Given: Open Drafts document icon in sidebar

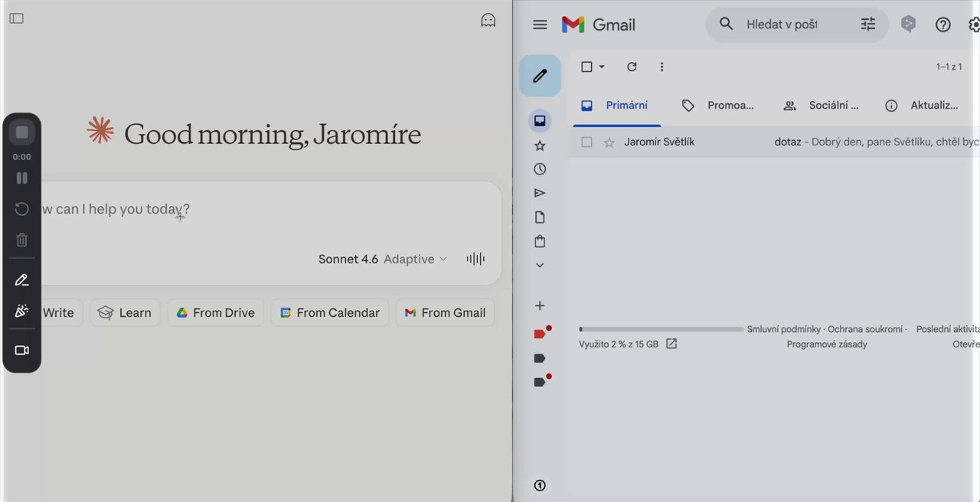Looking at the screenshot, I should (540, 217).
